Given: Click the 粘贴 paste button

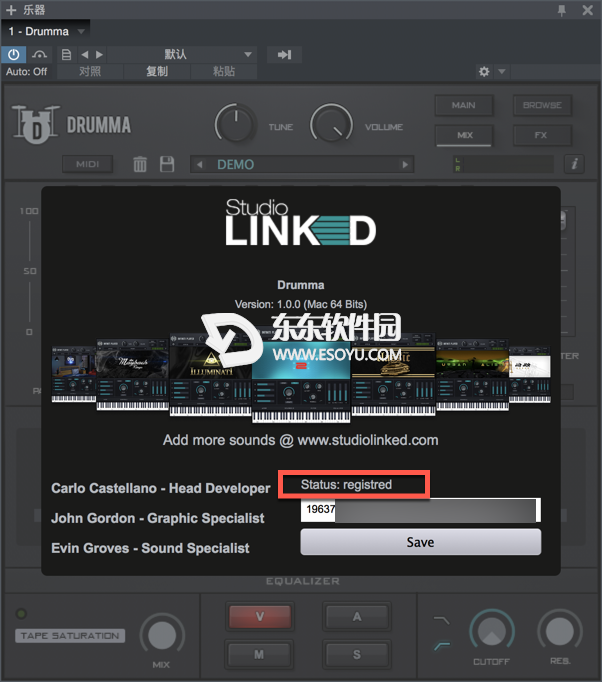Looking at the screenshot, I should click(x=224, y=71).
